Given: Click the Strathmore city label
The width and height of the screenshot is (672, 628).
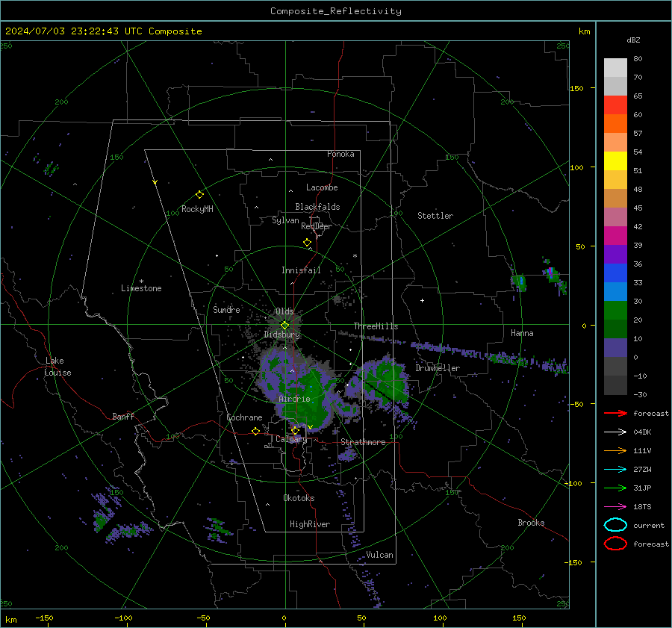Looking at the screenshot, I should 363,442.
